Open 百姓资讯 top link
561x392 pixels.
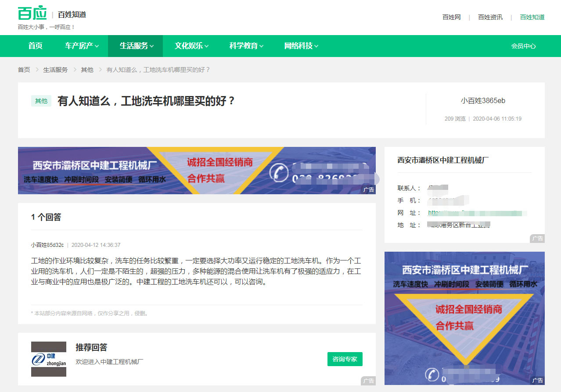(490, 17)
